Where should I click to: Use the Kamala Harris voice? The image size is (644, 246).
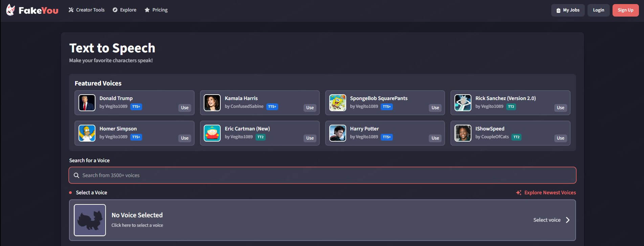click(310, 108)
